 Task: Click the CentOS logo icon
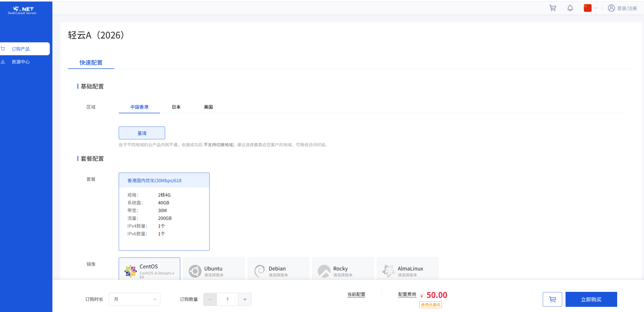click(130, 271)
